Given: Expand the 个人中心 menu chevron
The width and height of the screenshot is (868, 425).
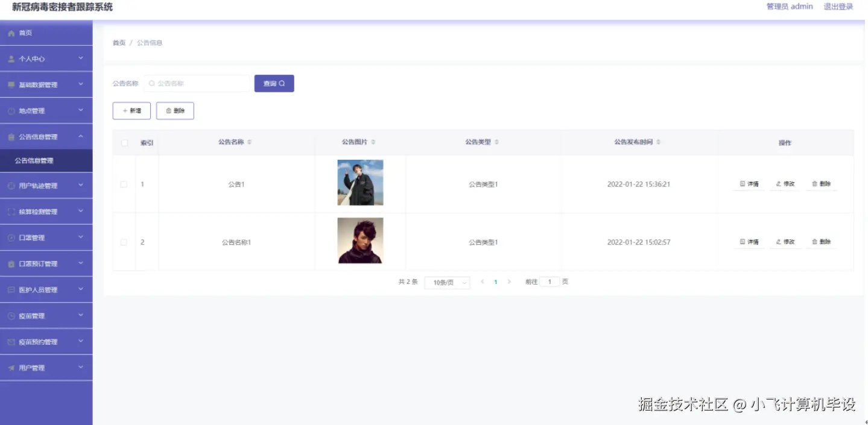Looking at the screenshot, I should (x=81, y=58).
